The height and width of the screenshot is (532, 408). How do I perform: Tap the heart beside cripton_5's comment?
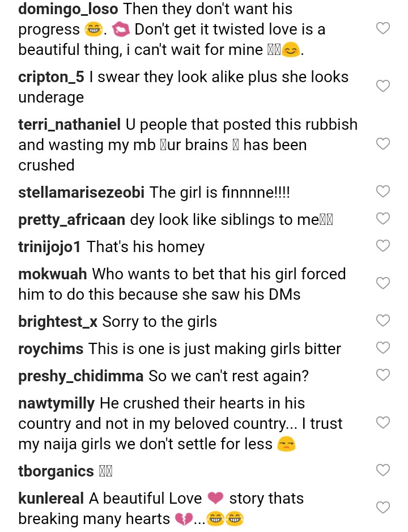383,86
